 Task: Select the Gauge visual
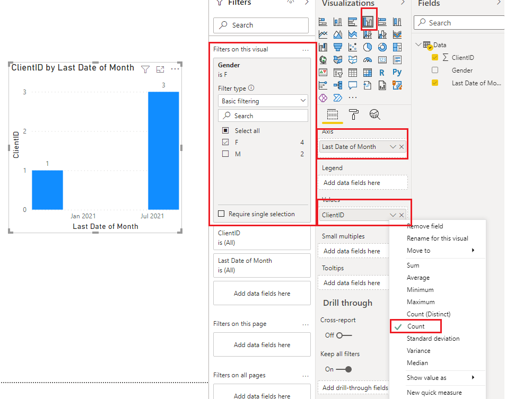point(368,60)
